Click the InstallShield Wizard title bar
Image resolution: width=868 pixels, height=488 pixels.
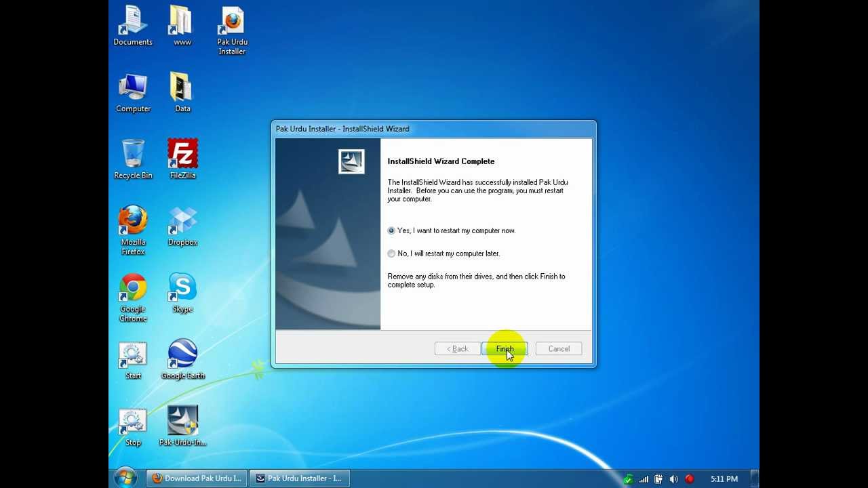[433, 129]
